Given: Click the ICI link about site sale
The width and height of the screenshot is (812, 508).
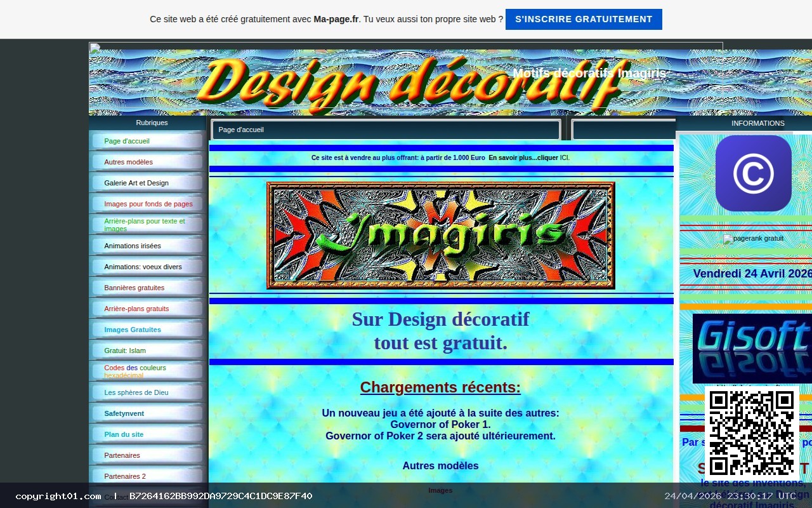Looking at the screenshot, I should (x=565, y=157).
